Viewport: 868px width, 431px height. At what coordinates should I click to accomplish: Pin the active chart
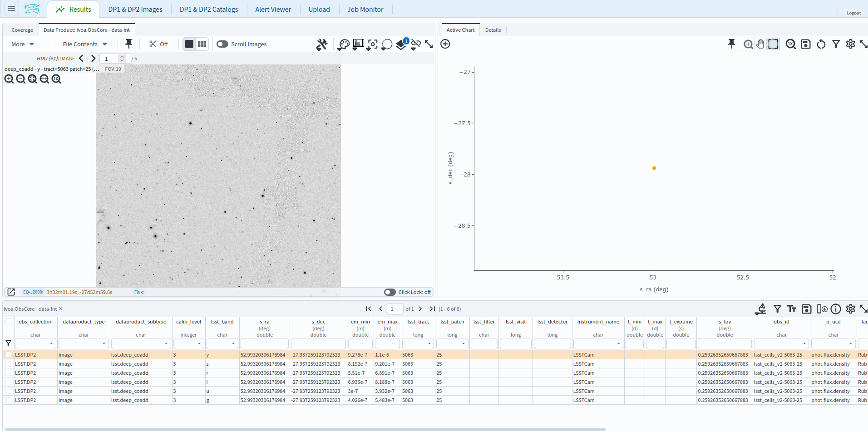point(731,44)
